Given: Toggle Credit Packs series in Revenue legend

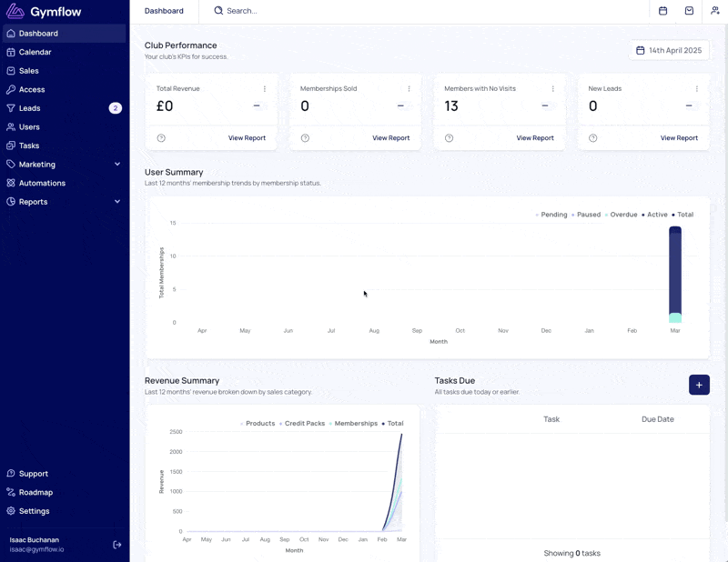Looking at the screenshot, I should (x=302, y=423).
